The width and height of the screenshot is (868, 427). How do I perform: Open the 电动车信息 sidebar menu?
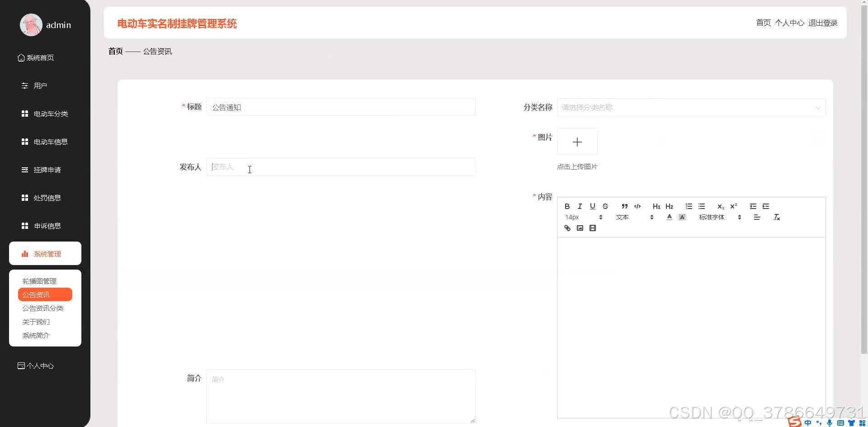(45, 142)
